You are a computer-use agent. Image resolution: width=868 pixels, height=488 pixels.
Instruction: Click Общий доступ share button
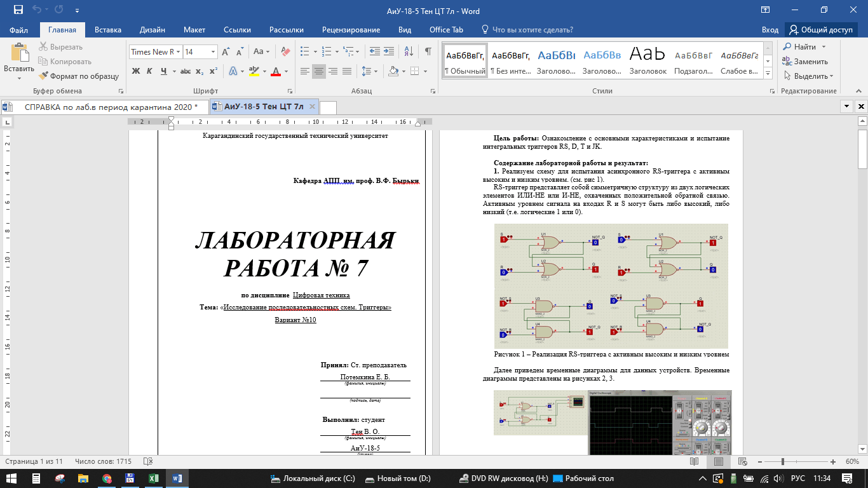tap(821, 30)
